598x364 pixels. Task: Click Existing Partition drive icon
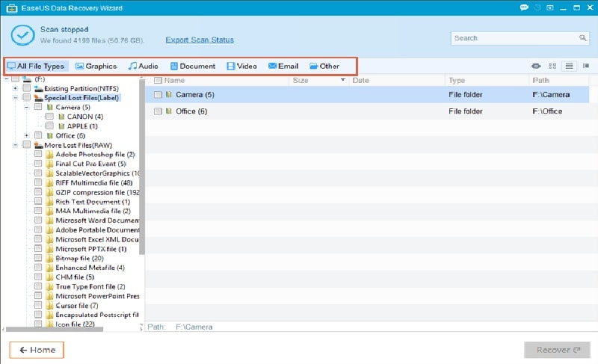(x=39, y=88)
